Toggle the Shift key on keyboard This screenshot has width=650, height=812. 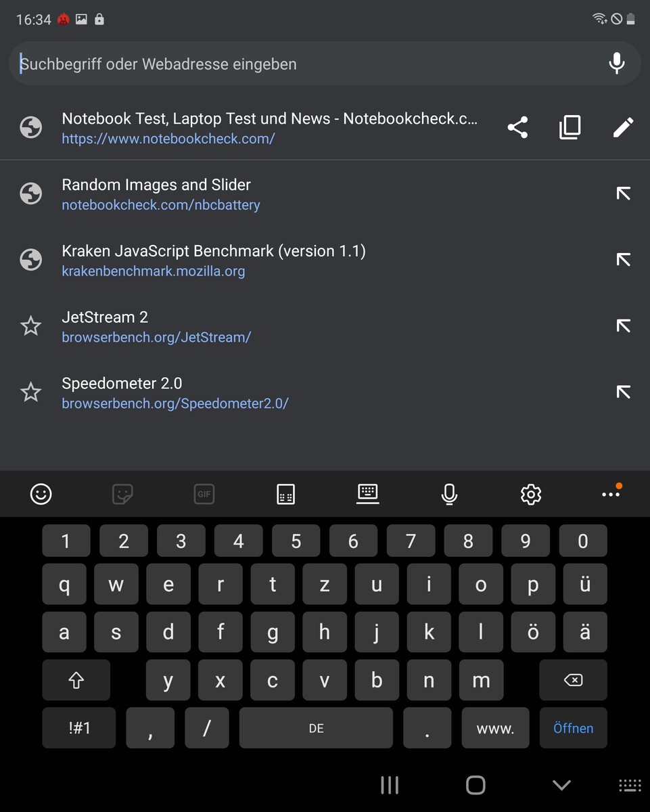[76, 680]
